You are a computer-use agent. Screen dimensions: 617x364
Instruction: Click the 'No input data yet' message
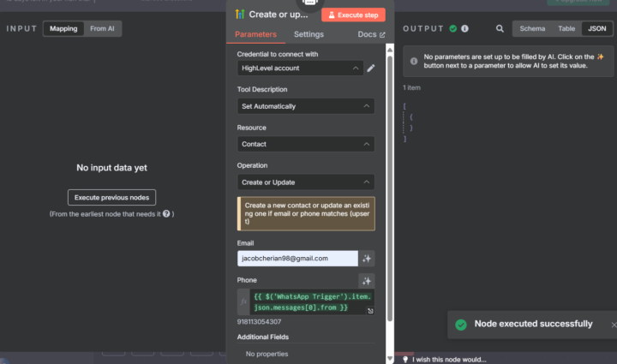[x=111, y=168]
